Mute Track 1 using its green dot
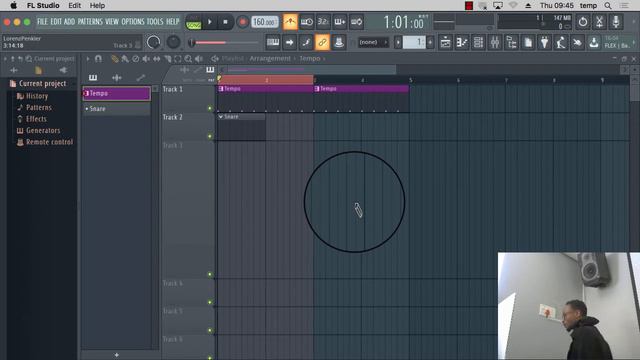The width and height of the screenshot is (640, 360). (210, 108)
